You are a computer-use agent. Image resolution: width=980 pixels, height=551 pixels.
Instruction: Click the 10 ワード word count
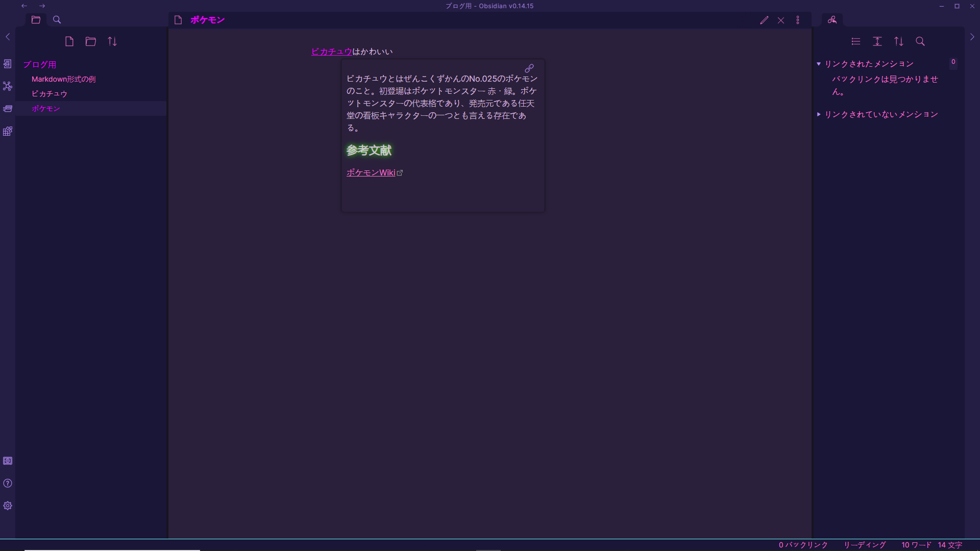(916, 545)
